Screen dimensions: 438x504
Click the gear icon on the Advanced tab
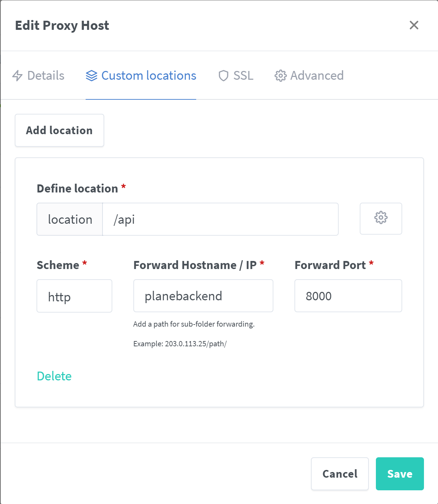coord(280,76)
